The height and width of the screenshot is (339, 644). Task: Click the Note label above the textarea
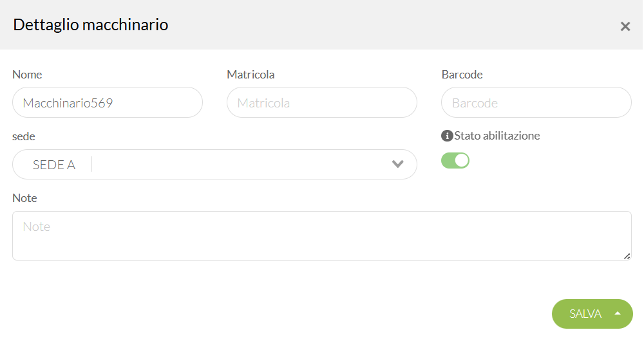[24, 198]
